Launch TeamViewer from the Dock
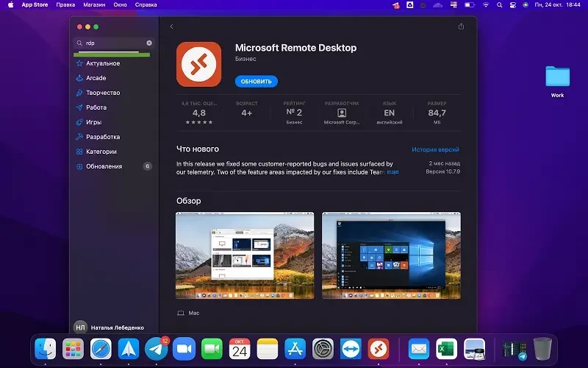 (351, 349)
